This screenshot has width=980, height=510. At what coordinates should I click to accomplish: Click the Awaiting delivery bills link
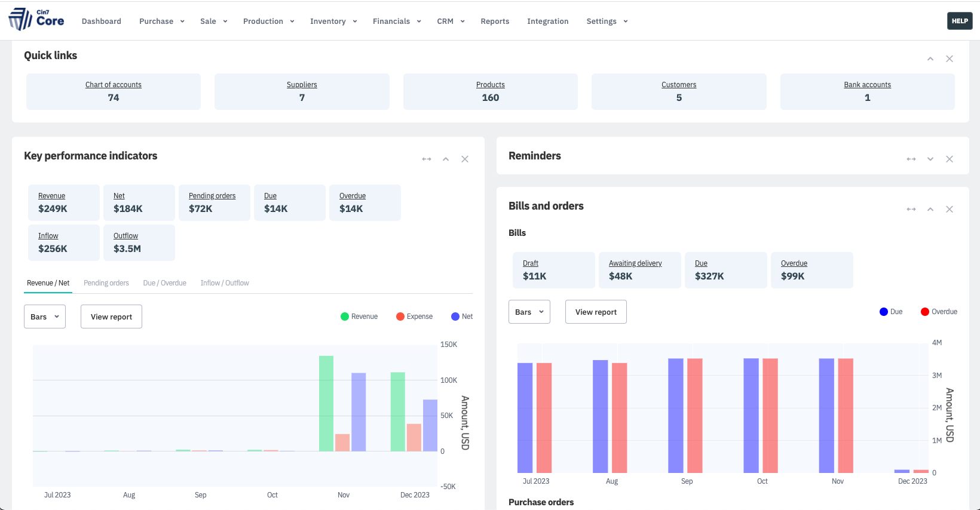[635, 263]
